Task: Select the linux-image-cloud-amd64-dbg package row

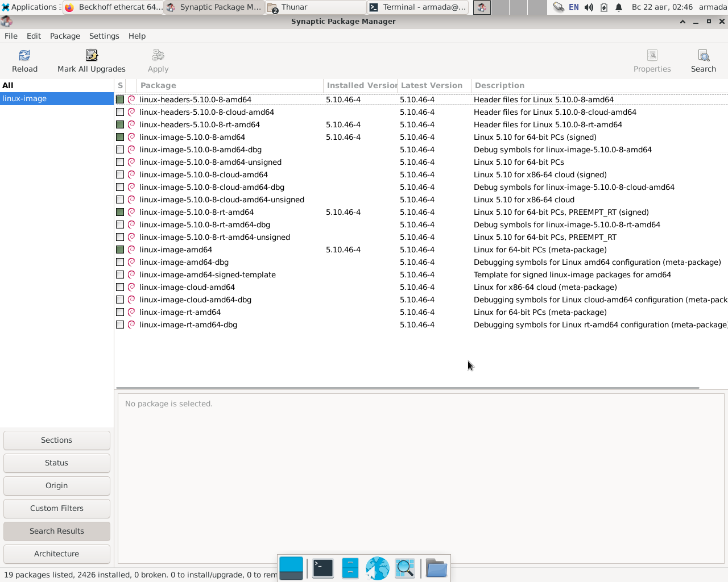Action: (x=421, y=300)
